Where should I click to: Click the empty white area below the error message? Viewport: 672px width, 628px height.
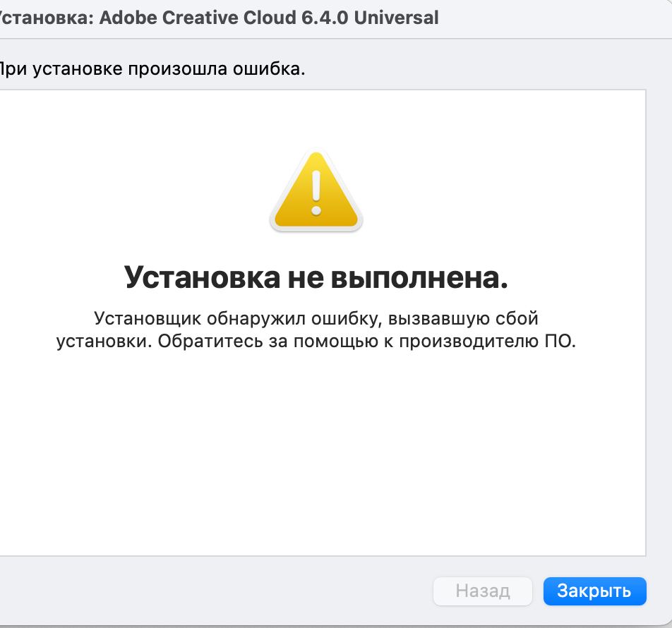click(x=316, y=459)
